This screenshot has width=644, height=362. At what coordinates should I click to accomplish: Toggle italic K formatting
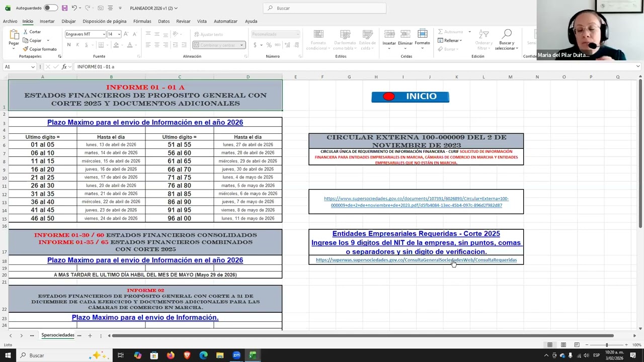[x=77, y=45]
